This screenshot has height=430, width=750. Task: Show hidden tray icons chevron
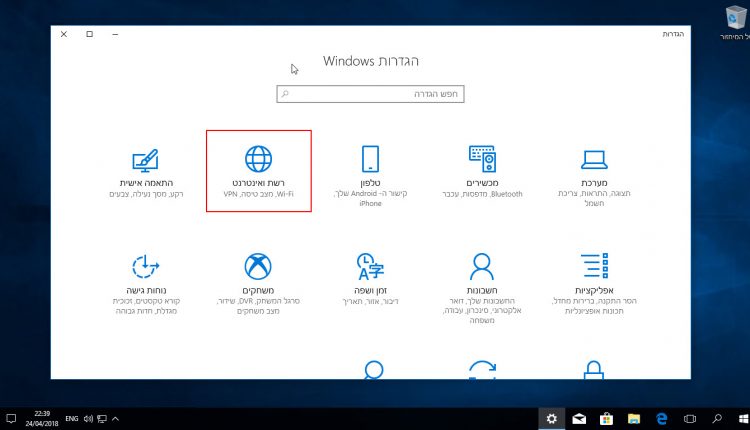tap(115, 419)
